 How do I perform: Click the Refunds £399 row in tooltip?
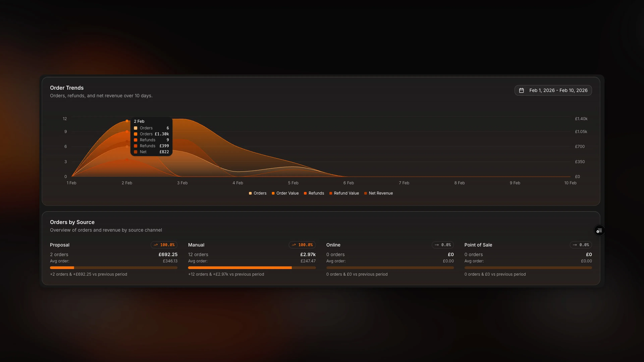151,146
